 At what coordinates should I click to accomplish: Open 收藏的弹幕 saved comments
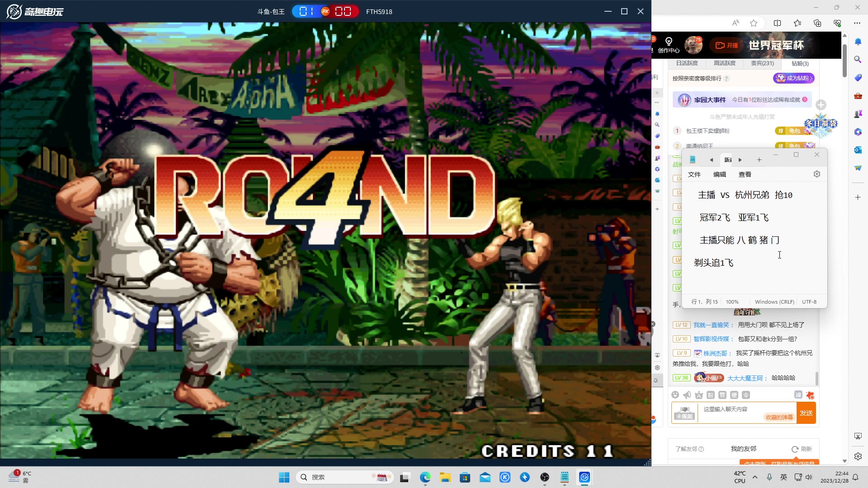[x=779, y=417]
